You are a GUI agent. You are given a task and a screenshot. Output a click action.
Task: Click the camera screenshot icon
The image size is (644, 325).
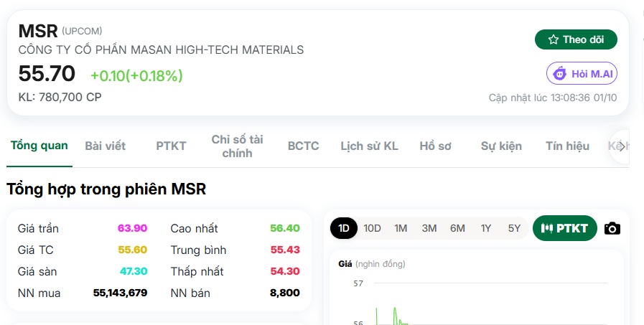612,228
